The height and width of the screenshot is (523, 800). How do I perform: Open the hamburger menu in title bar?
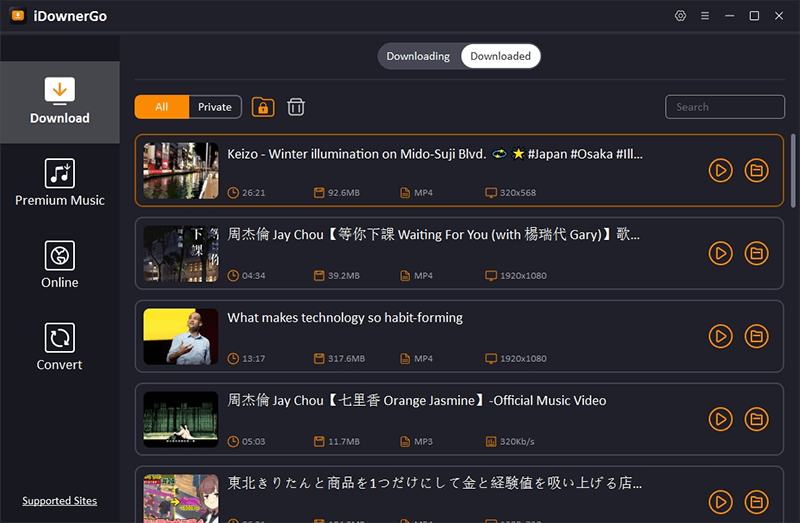click(x=705, y=16)
